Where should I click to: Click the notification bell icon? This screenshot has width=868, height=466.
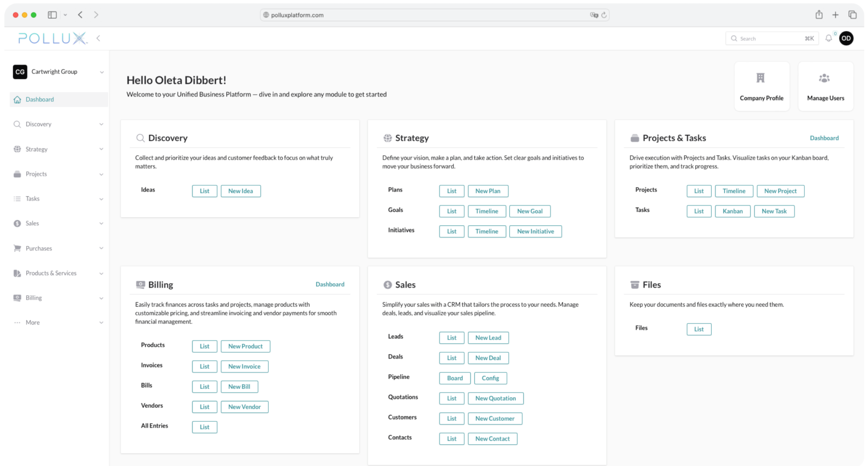[829, 38]
